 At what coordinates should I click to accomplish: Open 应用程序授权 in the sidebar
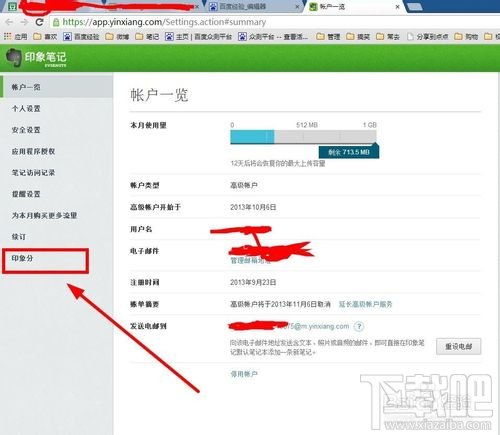coord(33,151)
